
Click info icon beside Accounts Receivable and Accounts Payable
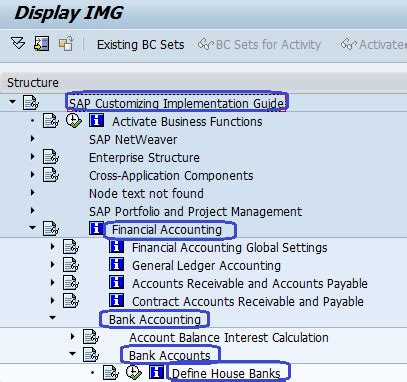click(x=116, y=282)
